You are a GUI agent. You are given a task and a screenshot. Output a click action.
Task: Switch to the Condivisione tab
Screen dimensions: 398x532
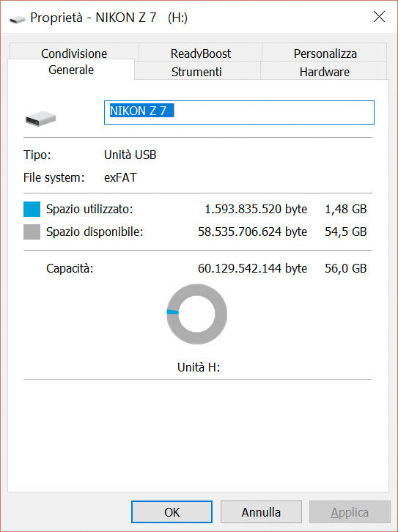[x=74, y=53]
